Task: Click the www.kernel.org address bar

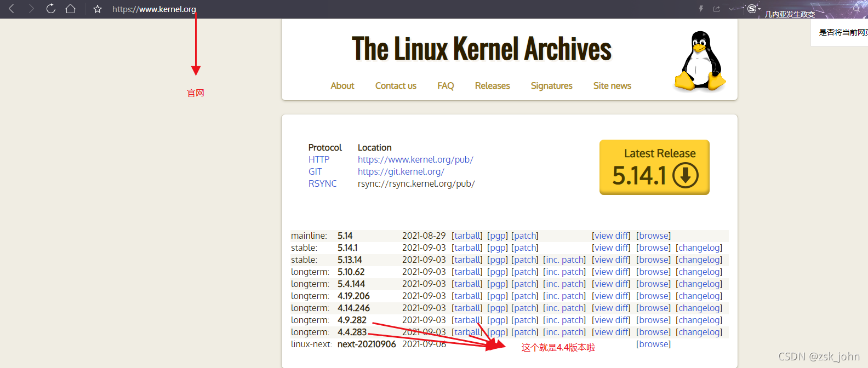Action: click(x=154, y=9)
